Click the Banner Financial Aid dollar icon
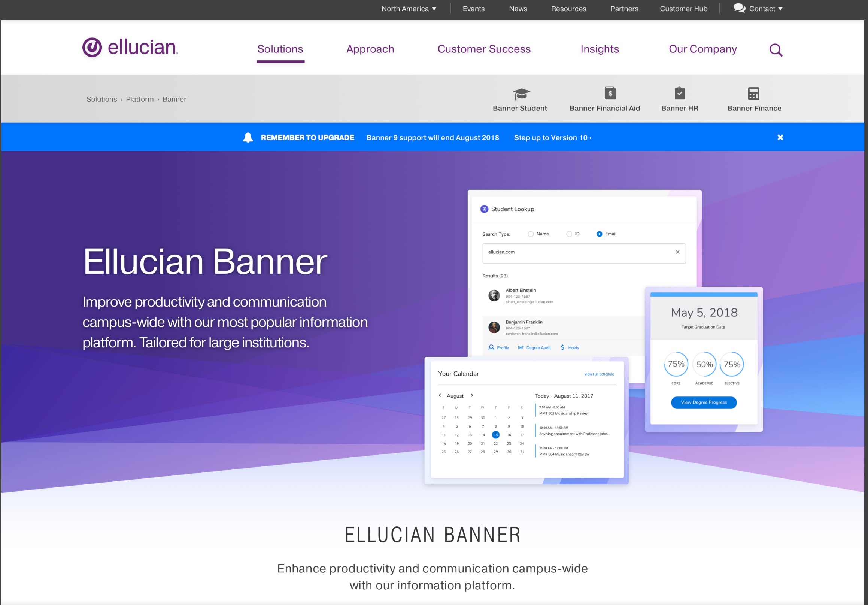This screenshot has width=868, height=605. pyautogui.click(x=610, y=93)
